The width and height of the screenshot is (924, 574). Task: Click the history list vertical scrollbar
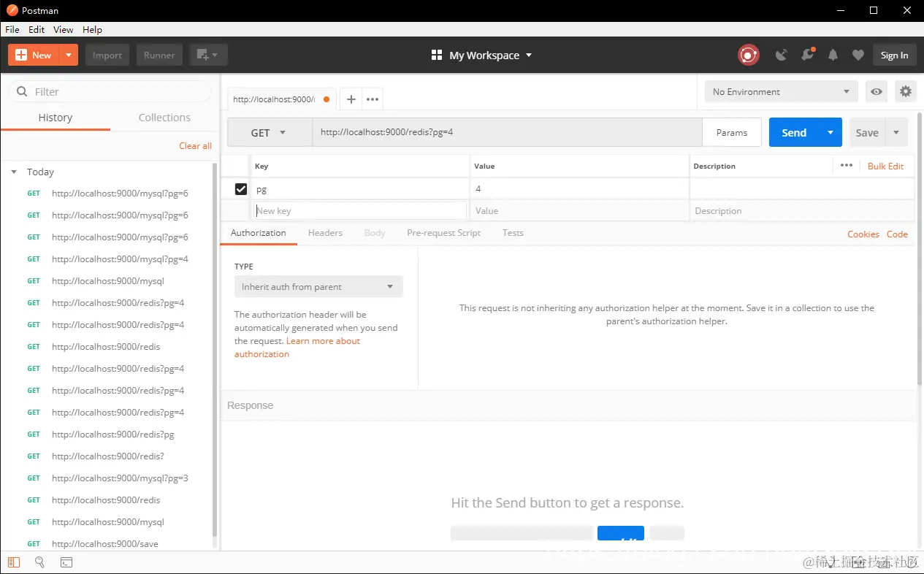215,351
